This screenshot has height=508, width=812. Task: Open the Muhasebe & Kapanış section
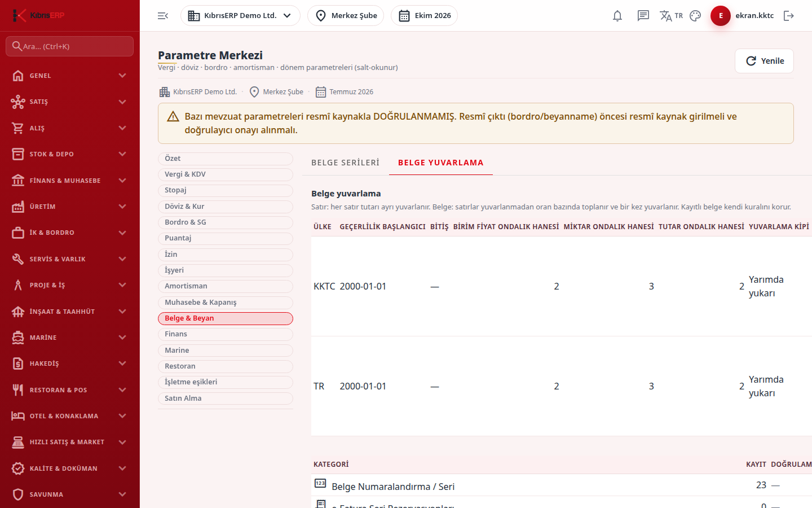tap(226, 303)
